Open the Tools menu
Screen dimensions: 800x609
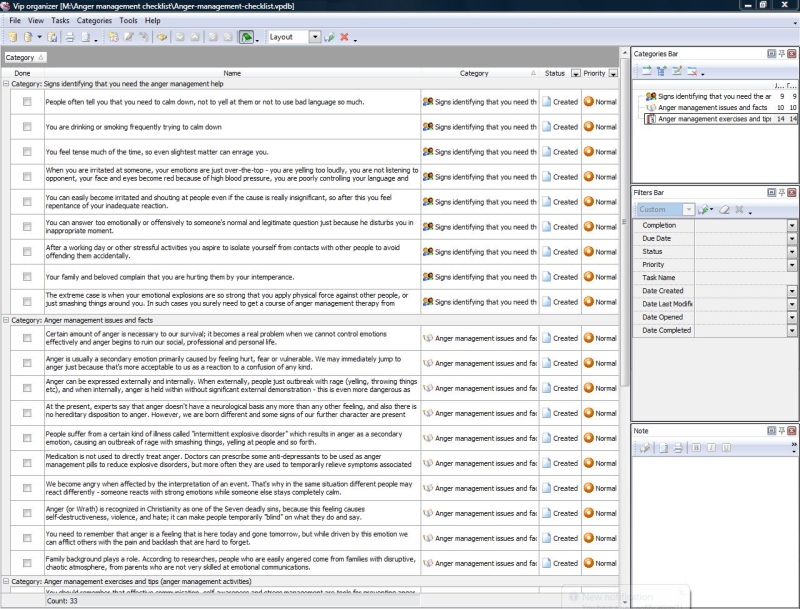pos(128,20)
